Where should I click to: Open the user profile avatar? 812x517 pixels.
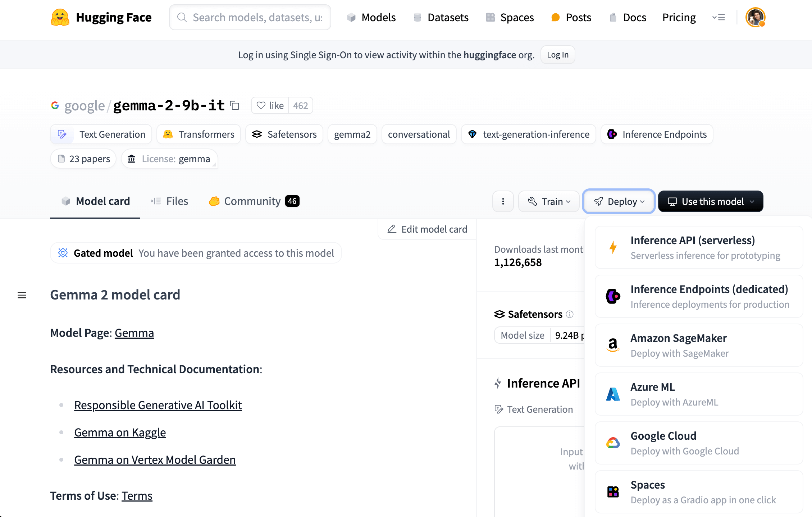pos(755,17)
